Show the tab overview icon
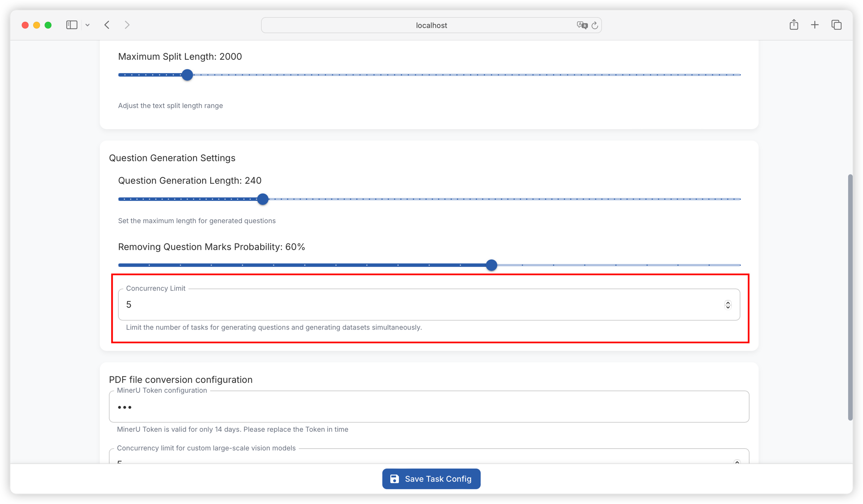863x504 pixels. pyautogui.click(x=836, y=25)
